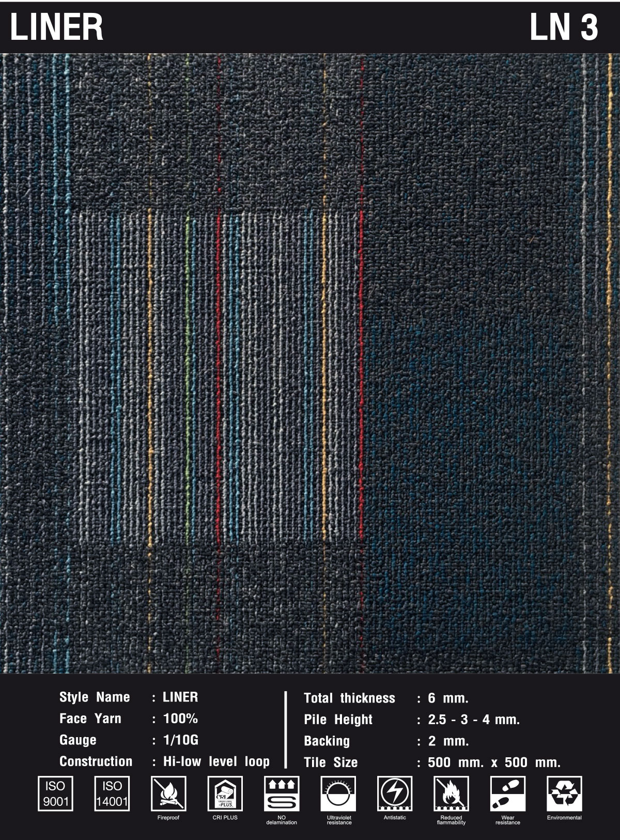Select the Antistatic lightning icon

pyautogui.click(x=395, y=793)
